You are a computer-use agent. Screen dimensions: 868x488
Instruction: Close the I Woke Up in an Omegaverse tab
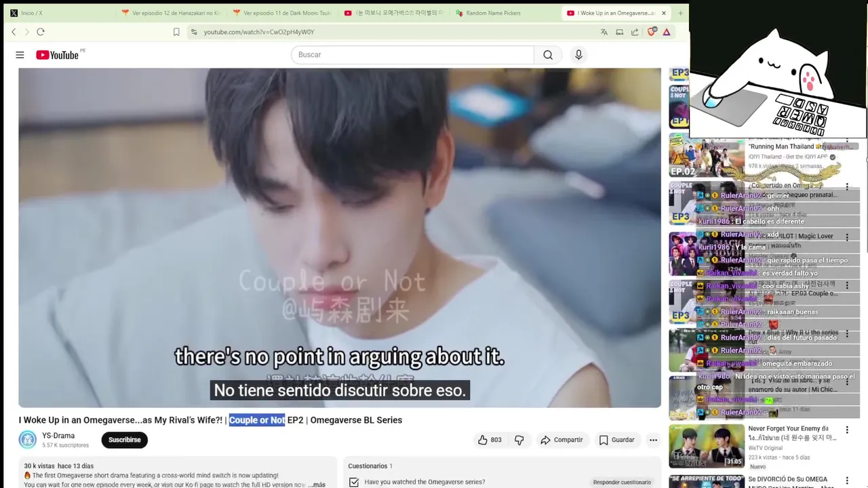[x=664, y=13]
